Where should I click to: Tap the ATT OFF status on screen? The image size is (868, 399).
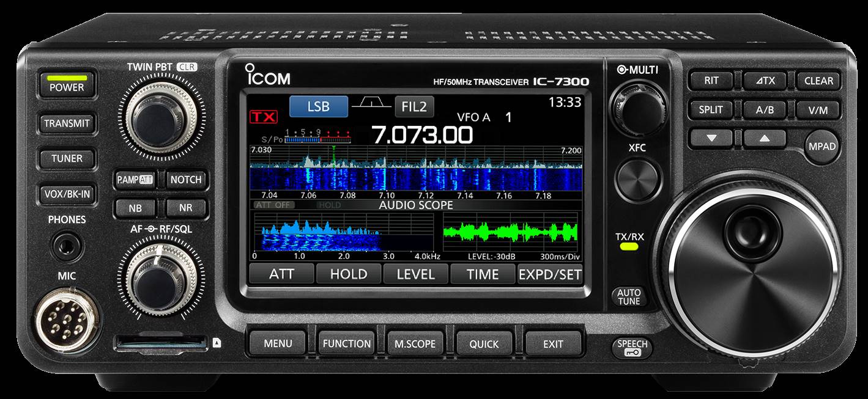[x=273, y=205]
